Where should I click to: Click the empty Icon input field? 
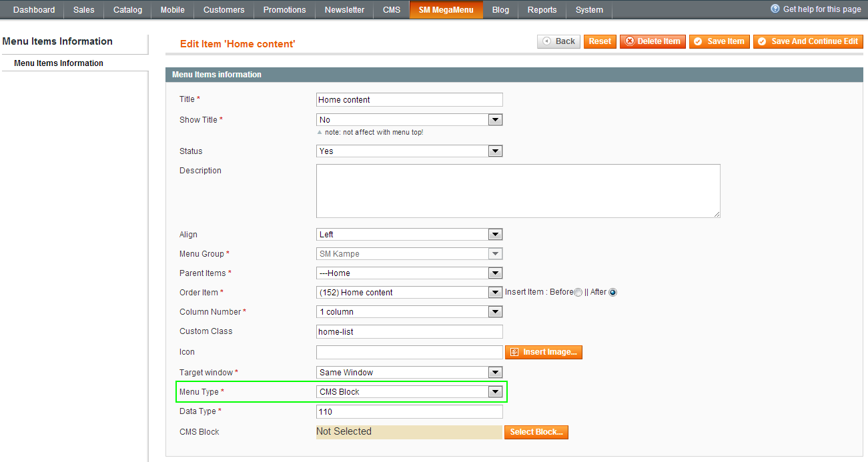(x=410, y=352)
